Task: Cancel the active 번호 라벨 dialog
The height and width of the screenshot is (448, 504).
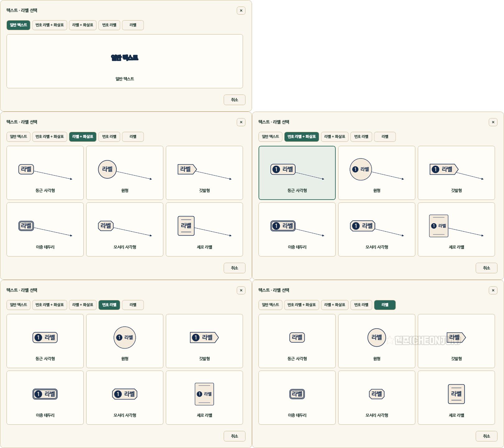Action: (235, 436)
